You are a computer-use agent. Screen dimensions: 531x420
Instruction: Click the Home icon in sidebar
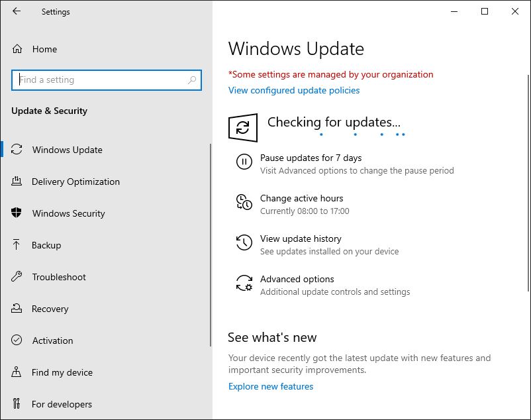17,49
